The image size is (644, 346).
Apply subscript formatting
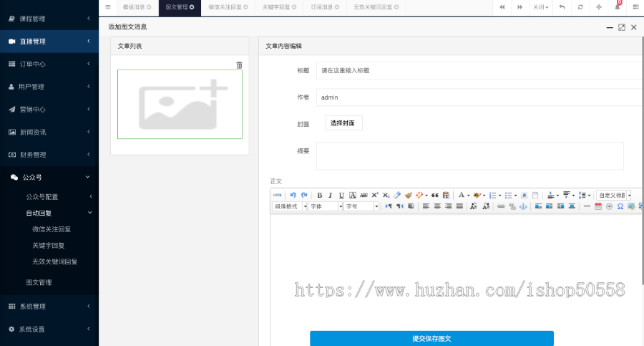pos(386,195)
